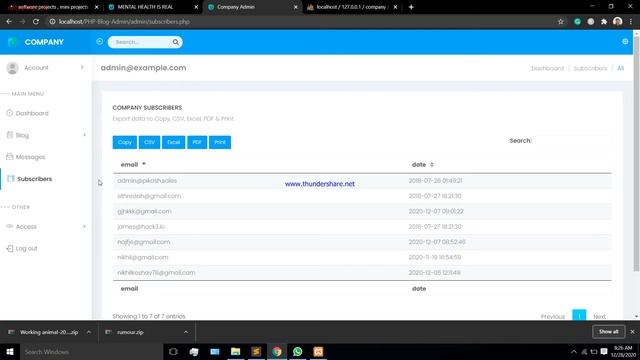Click the Copy export button
This screenshot has height=360, width=640.
124,142
